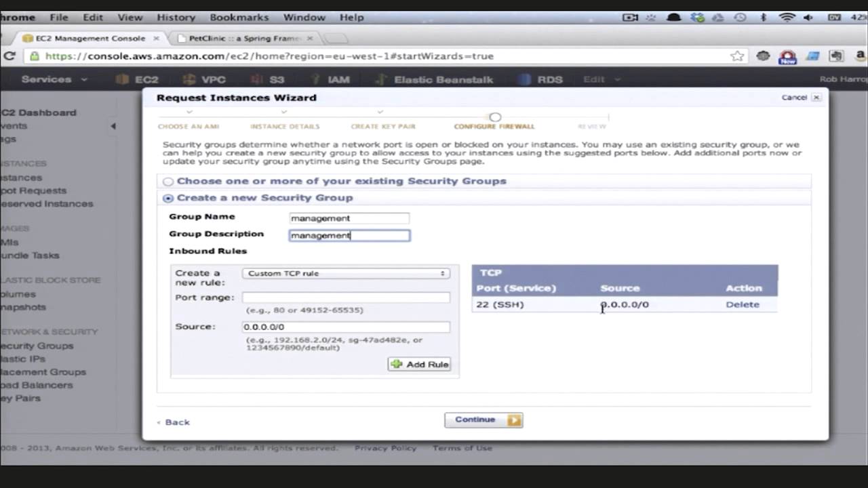
Task: Click the Evernote elephant extension icon
Action: tap(836, 56)
